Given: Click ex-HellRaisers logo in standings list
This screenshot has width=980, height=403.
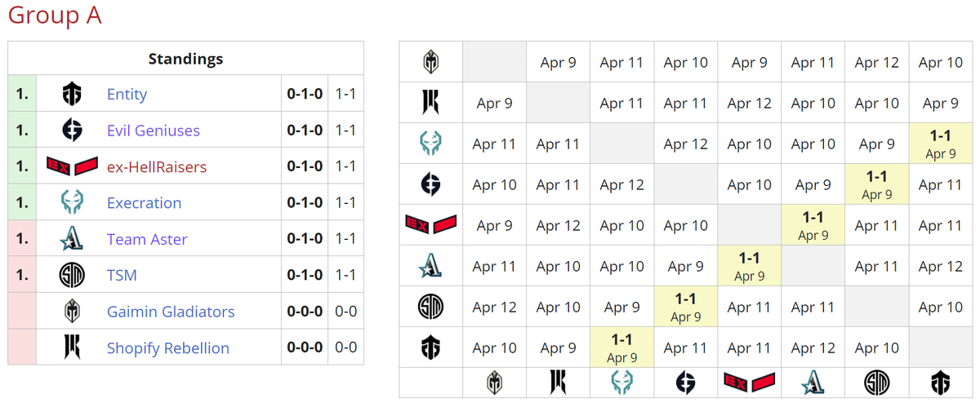Looking at the screenshot, I should pyautogui.click(x=72, y=166).
